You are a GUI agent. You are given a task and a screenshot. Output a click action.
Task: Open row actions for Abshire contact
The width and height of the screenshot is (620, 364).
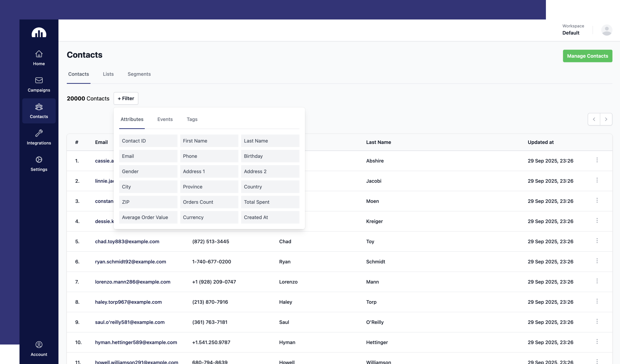tap(597, 160)
